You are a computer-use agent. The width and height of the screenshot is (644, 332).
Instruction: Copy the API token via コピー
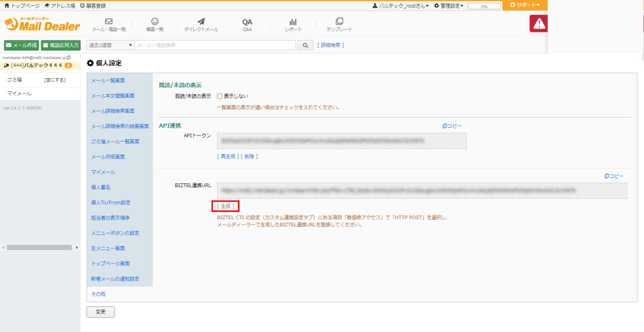pos(451,126)
